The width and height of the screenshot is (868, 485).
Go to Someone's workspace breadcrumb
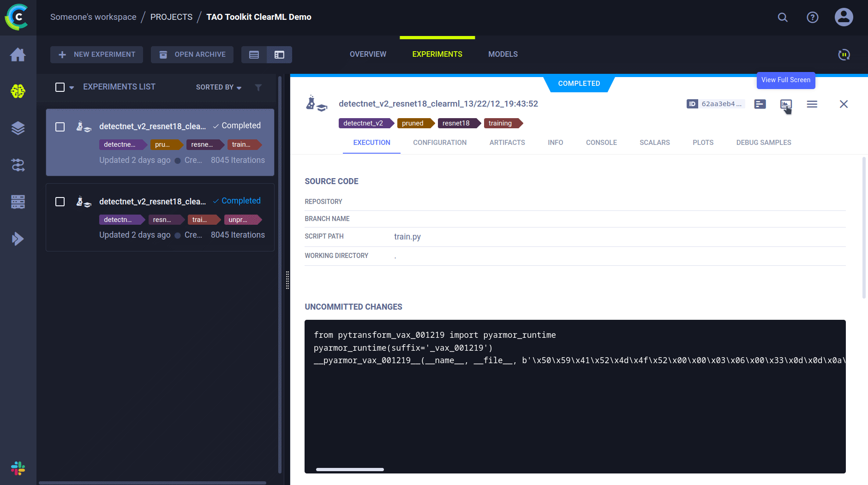tap(93, 17)
